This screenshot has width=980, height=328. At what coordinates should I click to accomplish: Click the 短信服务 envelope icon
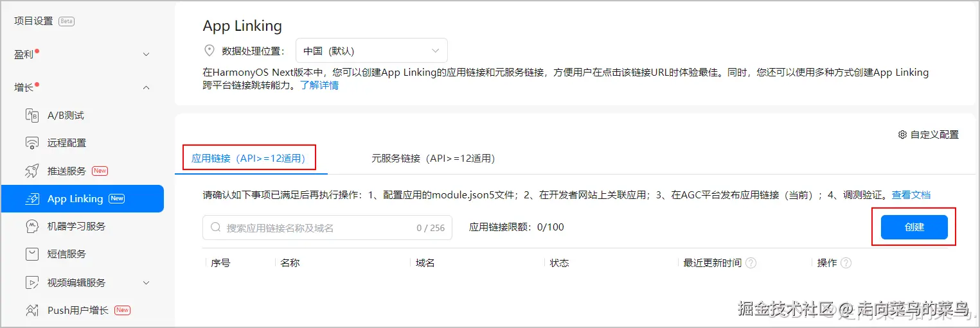point(32,254)
